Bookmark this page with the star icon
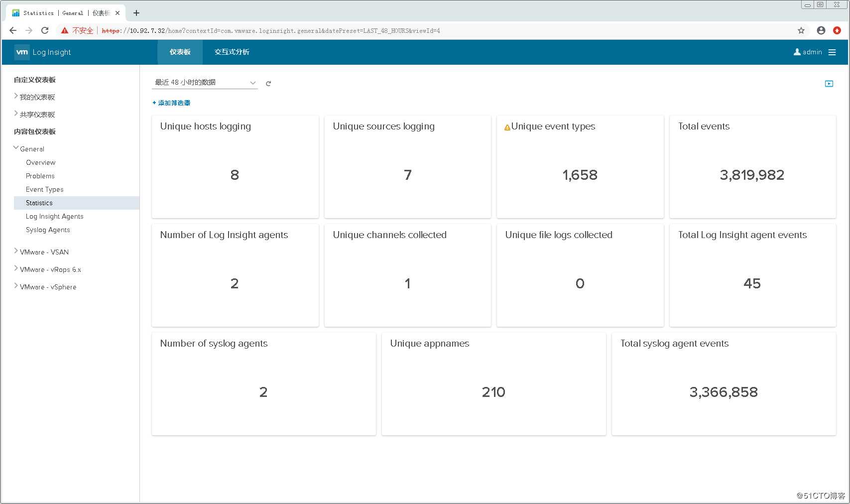This screenshot has height=504, width=850. [801, 31]
